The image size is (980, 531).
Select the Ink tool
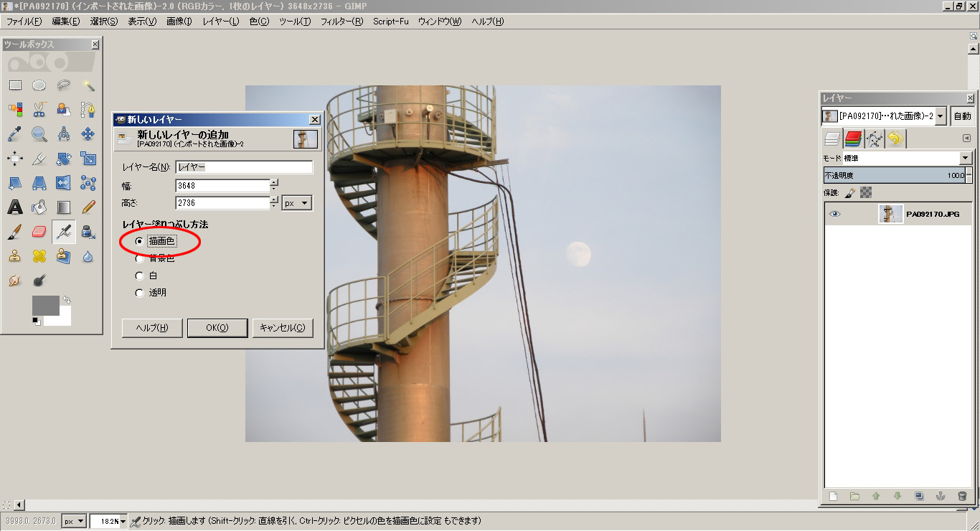(88, 232)
